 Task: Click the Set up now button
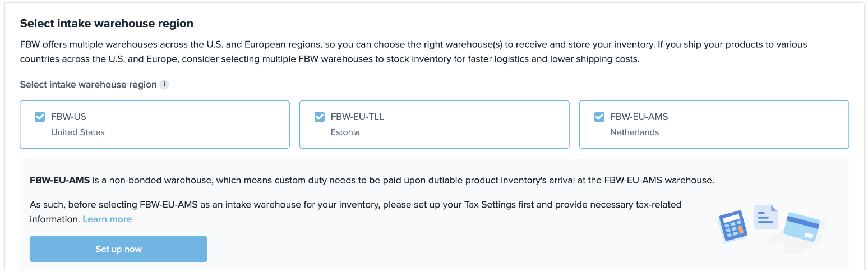tap(118, 249)
